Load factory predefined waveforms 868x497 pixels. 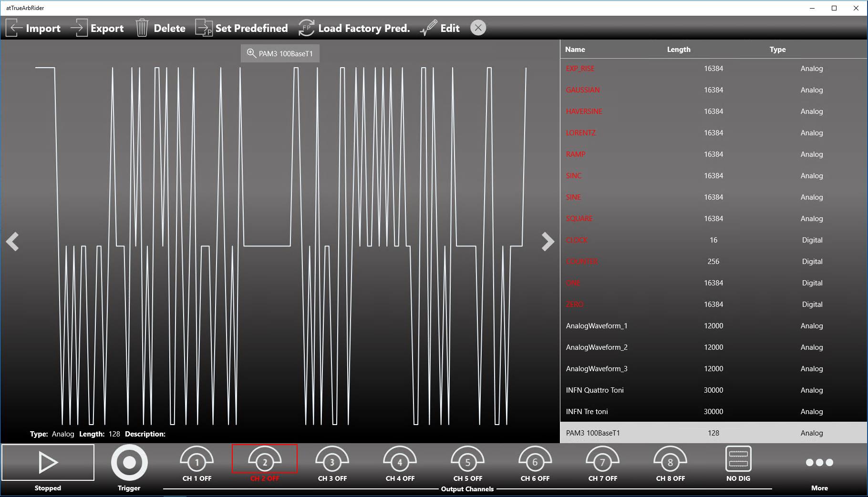307,28
